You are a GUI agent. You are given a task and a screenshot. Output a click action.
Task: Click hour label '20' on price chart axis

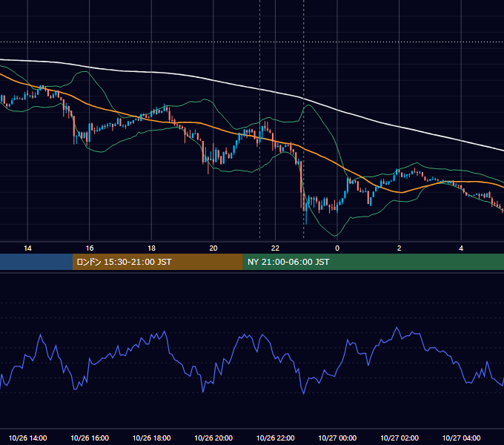pyautogui.click(x=213, y=248)
